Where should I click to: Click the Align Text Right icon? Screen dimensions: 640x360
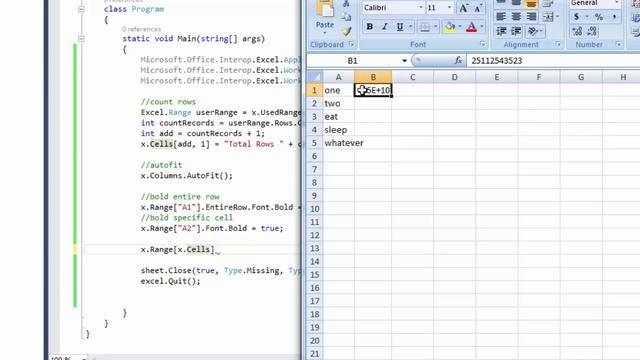(531, 16)
